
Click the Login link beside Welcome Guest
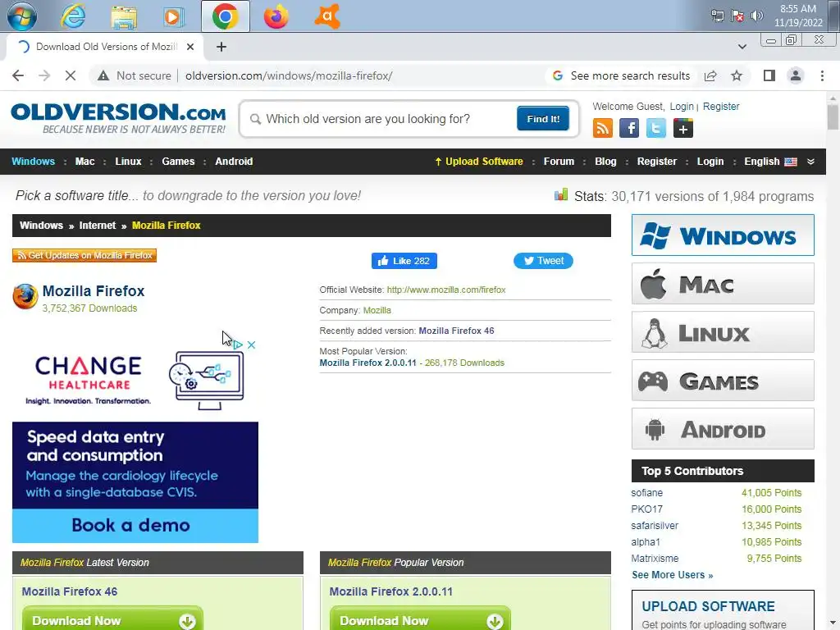tap(682, 107)
